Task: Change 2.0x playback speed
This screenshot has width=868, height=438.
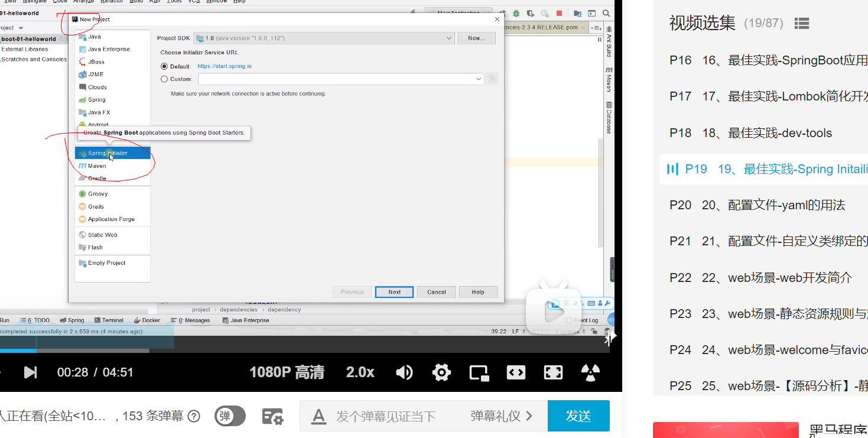Action: [x=360, y=372]
